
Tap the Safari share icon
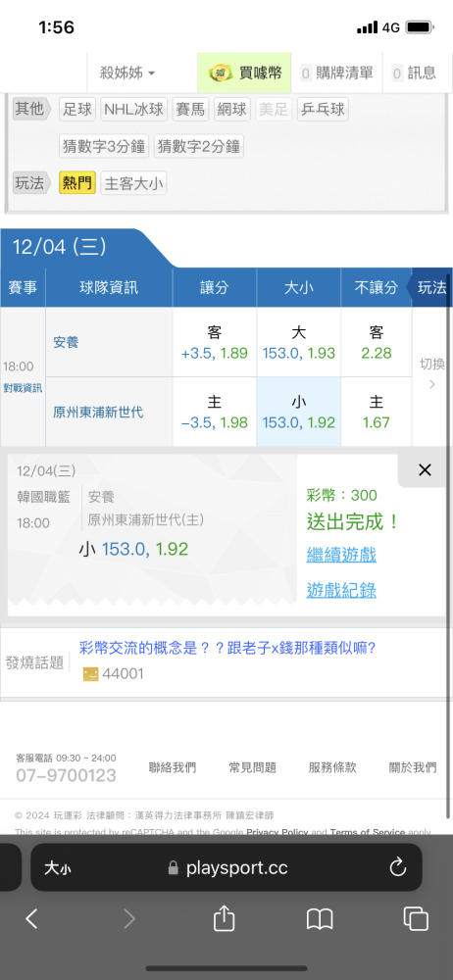[224, 918]
